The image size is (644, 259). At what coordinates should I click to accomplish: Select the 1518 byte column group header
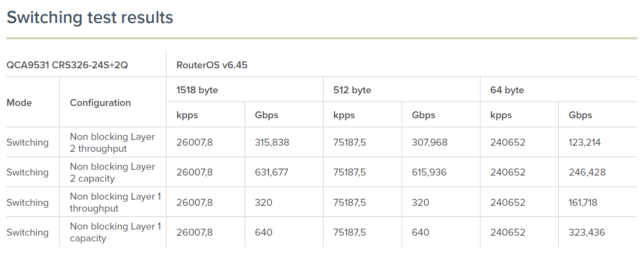click(x=197, y=90)
